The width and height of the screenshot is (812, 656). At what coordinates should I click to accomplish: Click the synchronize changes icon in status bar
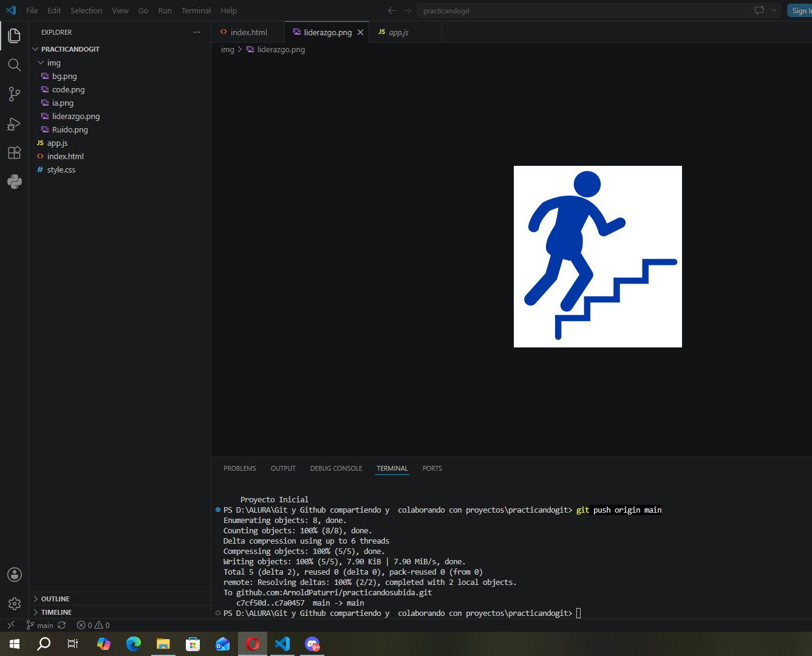pyautogui.click(x=62, y=625)
